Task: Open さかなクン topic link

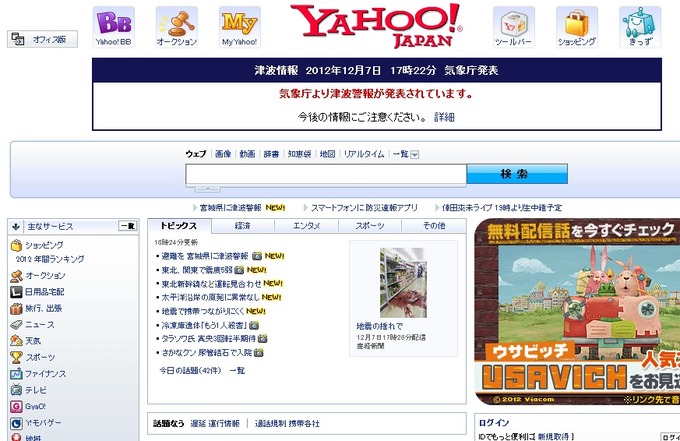Action: point(206,353)
